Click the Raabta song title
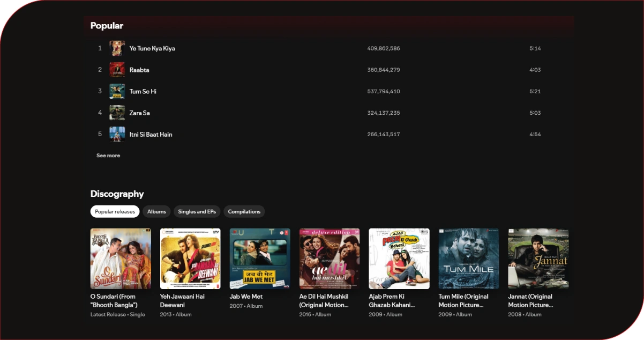Screen dimensions: 644x340 139,70
